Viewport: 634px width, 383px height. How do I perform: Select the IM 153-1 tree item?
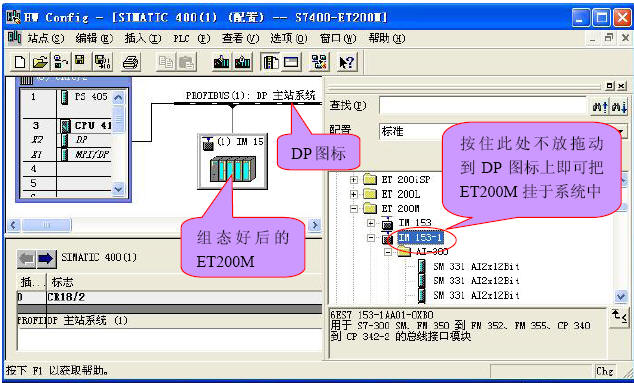pyautogui.click(x=420, y=238)
